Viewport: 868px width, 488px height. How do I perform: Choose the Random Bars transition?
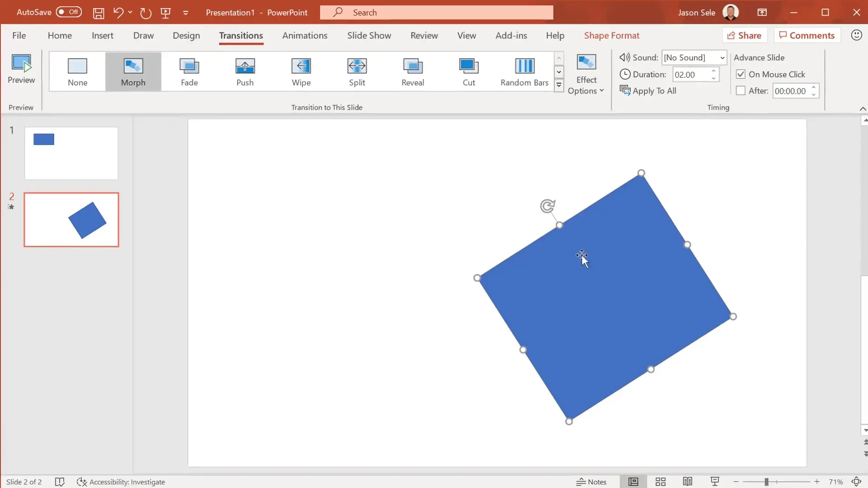coord(524,72)
